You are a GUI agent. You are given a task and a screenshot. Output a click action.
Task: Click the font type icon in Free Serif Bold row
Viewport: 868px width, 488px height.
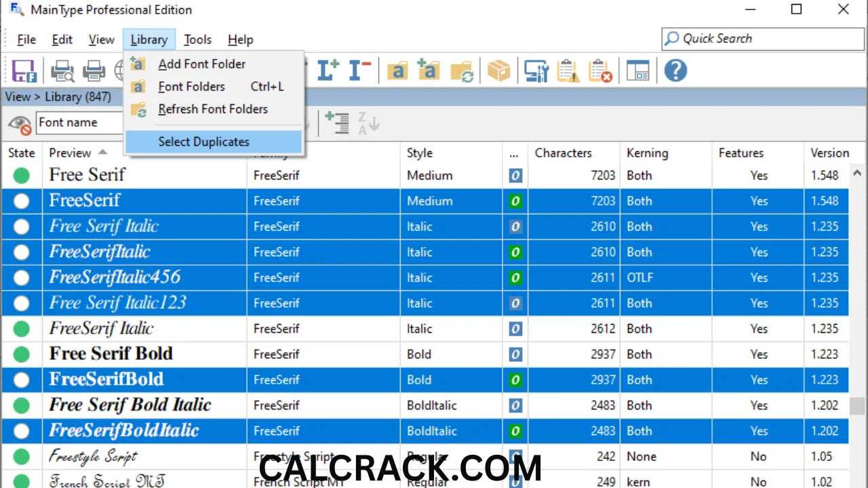515,354
